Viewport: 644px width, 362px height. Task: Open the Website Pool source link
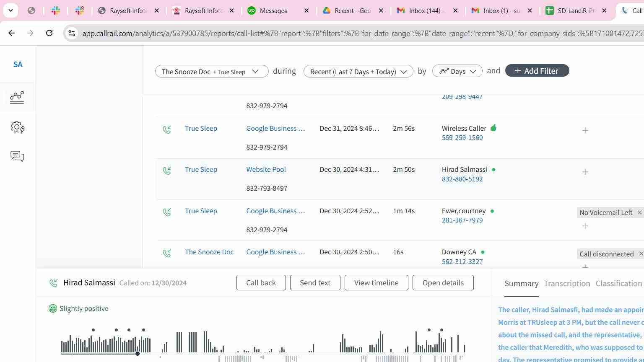pos(266,170)
